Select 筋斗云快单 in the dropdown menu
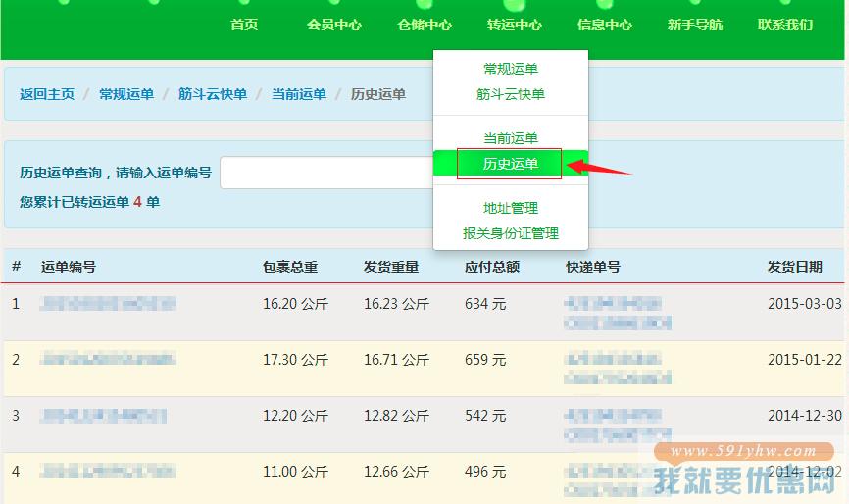This screenshot has height=504, width=849. 511,94
